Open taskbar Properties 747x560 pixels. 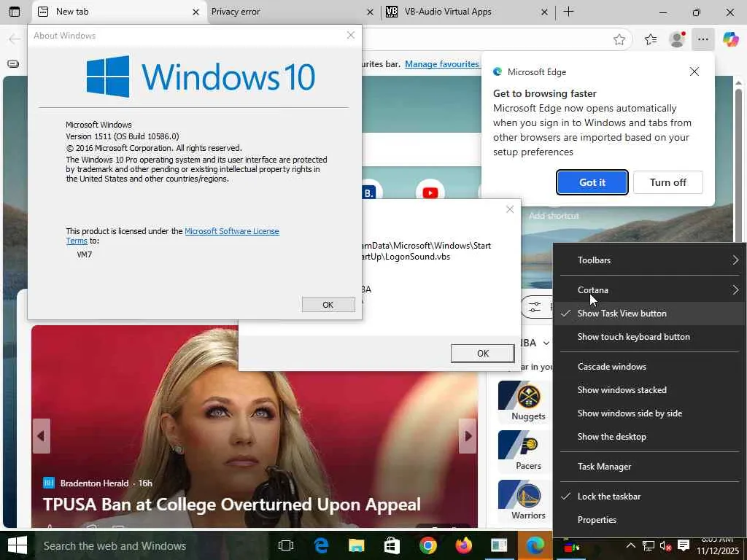[650, 519]
